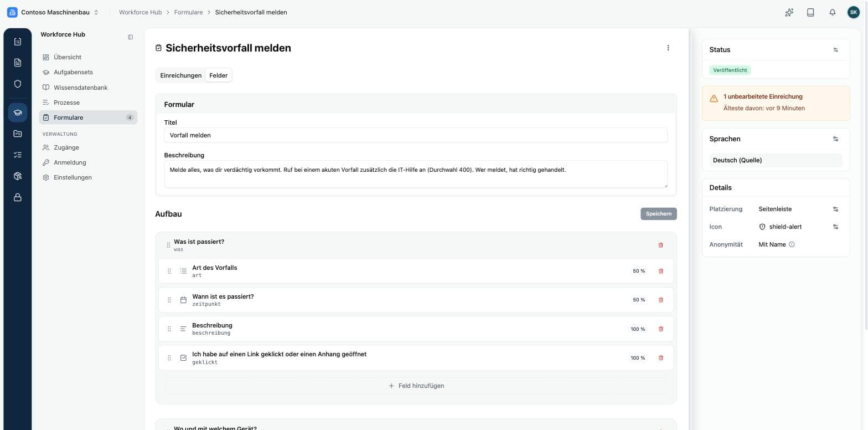This screenshot has height=430, width=868.
Task: Open the AI sparkle assistant icon
Action: (x=789, y=12)
